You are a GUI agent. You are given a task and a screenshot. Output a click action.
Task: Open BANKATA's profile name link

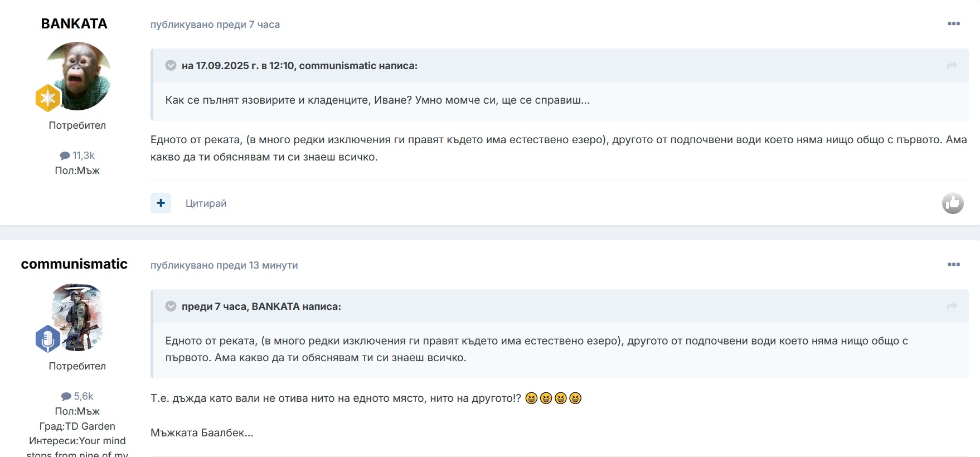74,24
